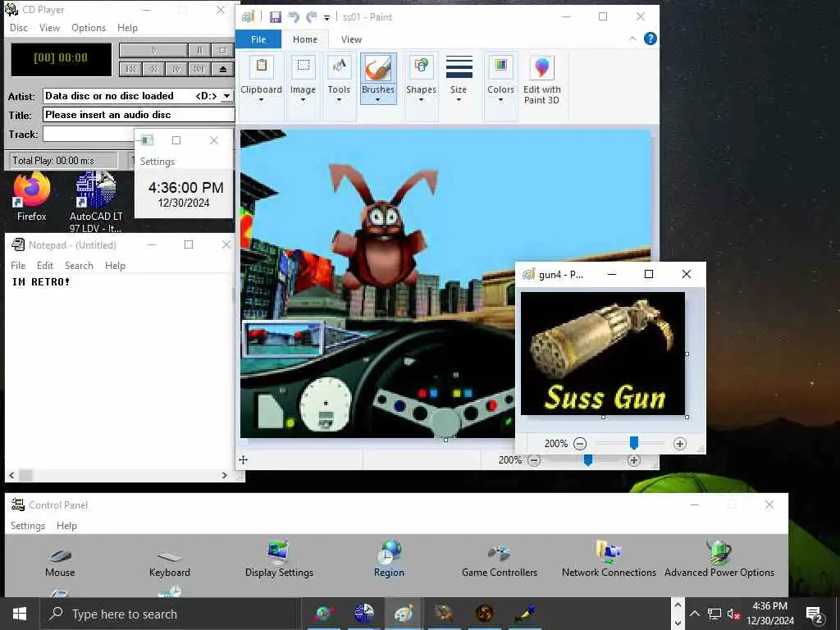Open the Disc menu in CD Player
The image size is (840, 630).
[x=19, y=28]
